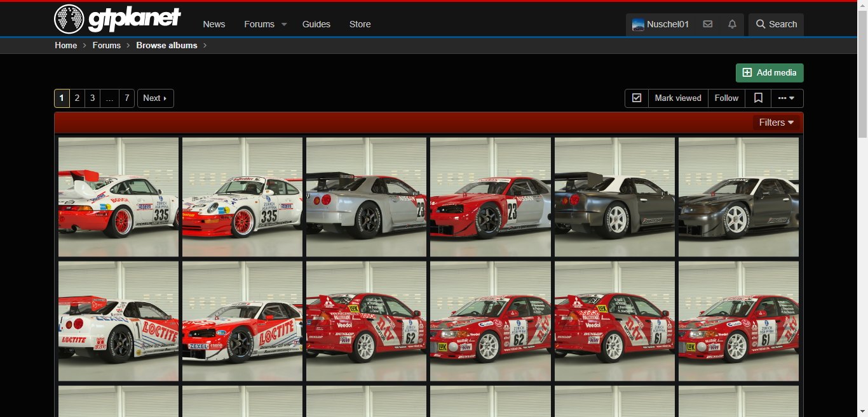Image resolution: width=868 pixels, height=417 pixels.
Task: Open dark grey Skyline front view thumbnail
Action: 738,197
